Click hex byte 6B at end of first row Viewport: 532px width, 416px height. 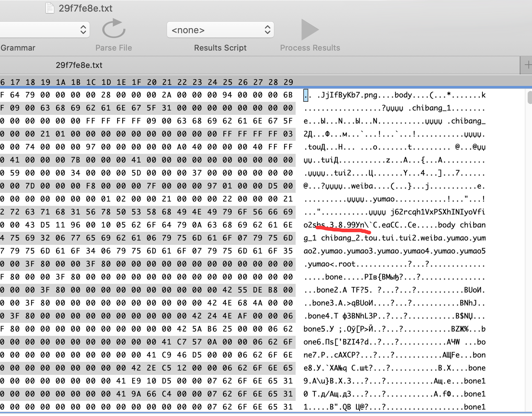click(x=288, y=95)
